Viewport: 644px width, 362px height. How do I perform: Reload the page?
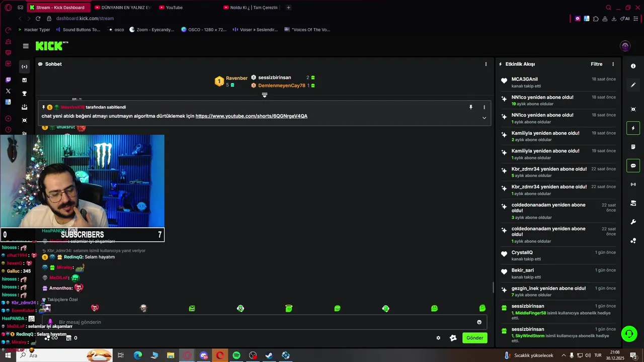pyautogui.click(x=38, y=19)
